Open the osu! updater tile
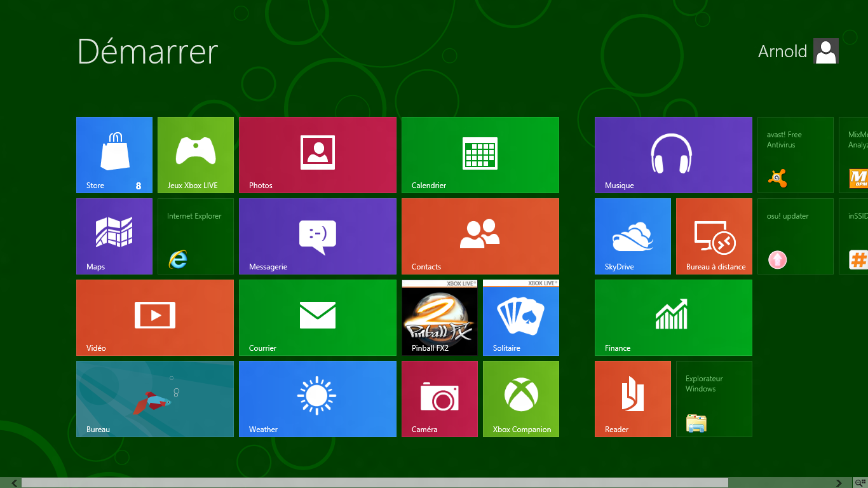Image resolution: width=868 pixels, height=488 pixels. click(x=796, y=236)
